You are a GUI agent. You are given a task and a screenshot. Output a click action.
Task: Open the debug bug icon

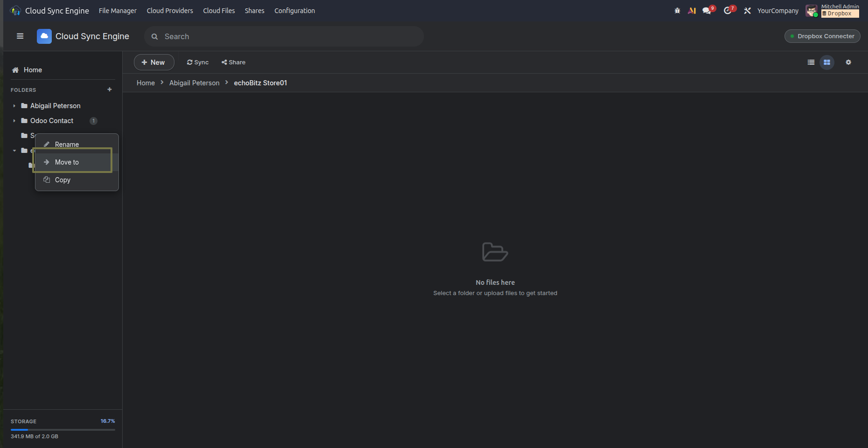click(677, 11)
